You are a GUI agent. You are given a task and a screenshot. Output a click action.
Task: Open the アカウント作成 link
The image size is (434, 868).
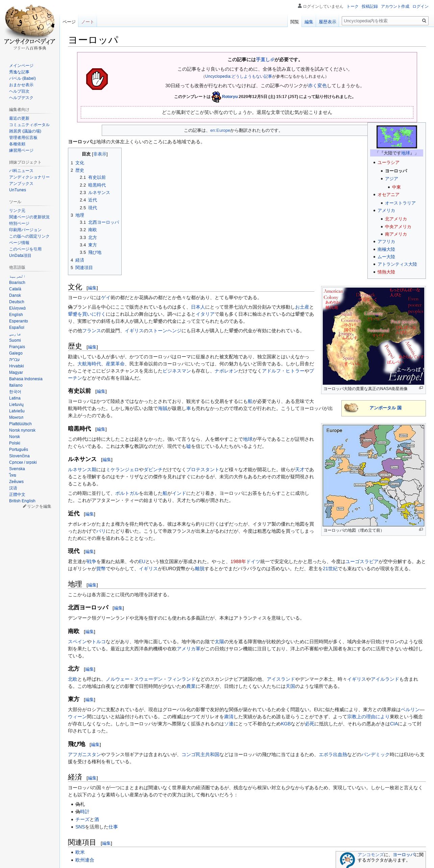pos(395,6)
